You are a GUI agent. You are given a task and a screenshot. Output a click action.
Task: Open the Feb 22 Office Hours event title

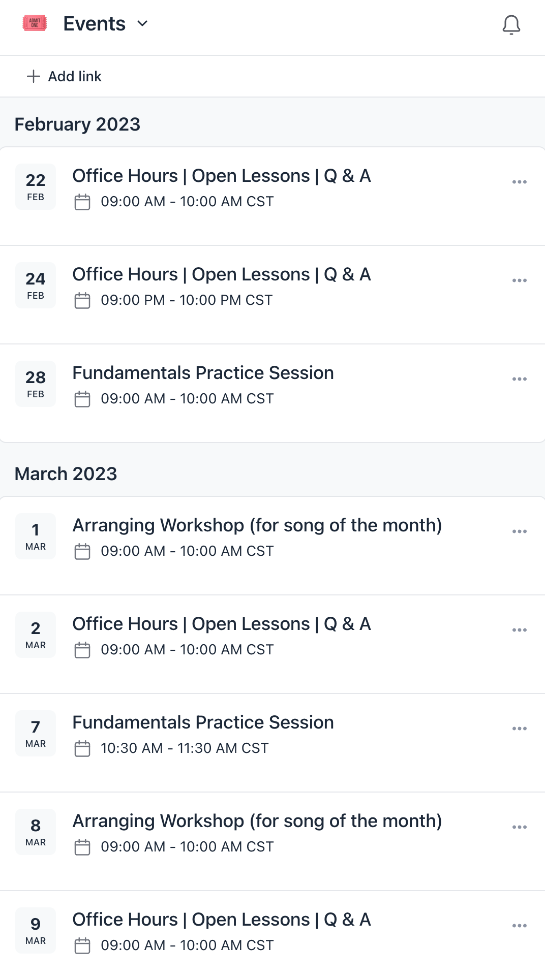pyautogui.click(x=222, y=176)
